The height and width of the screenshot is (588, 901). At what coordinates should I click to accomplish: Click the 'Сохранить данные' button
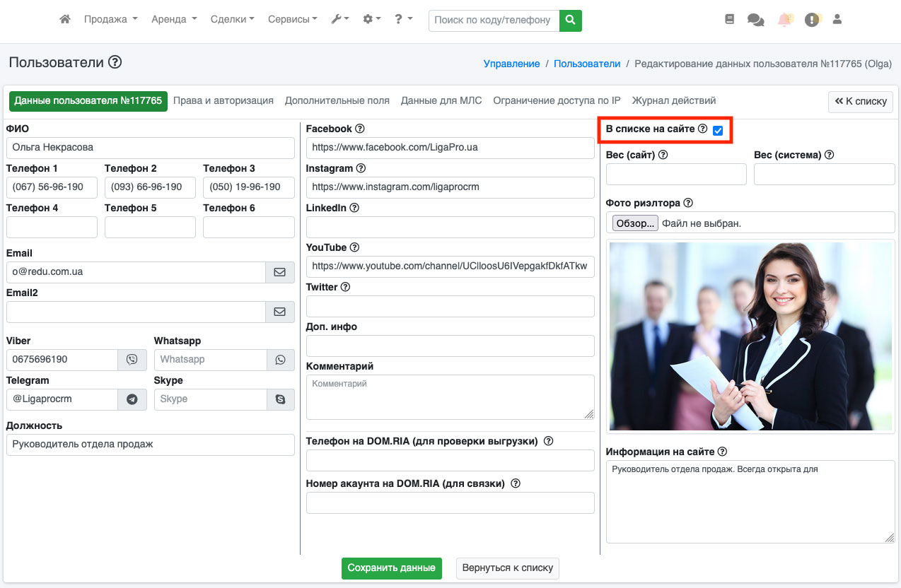click(x=392, y=568)
